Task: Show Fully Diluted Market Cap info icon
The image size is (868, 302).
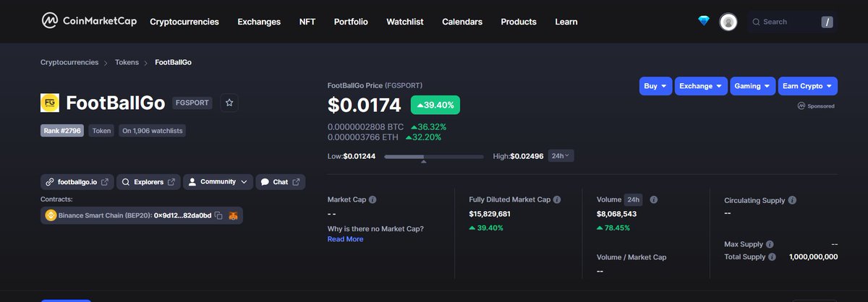Action: point(557,199)
